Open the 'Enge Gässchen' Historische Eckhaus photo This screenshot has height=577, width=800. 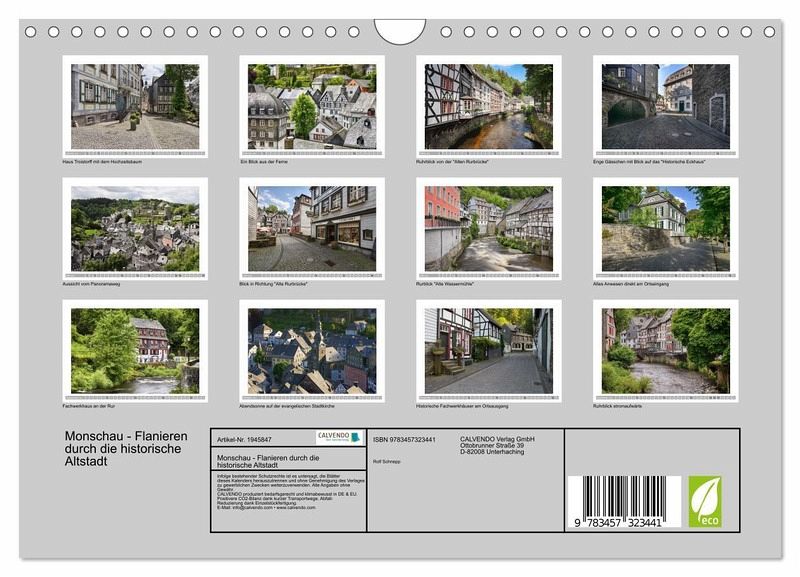tap(665, 107)
